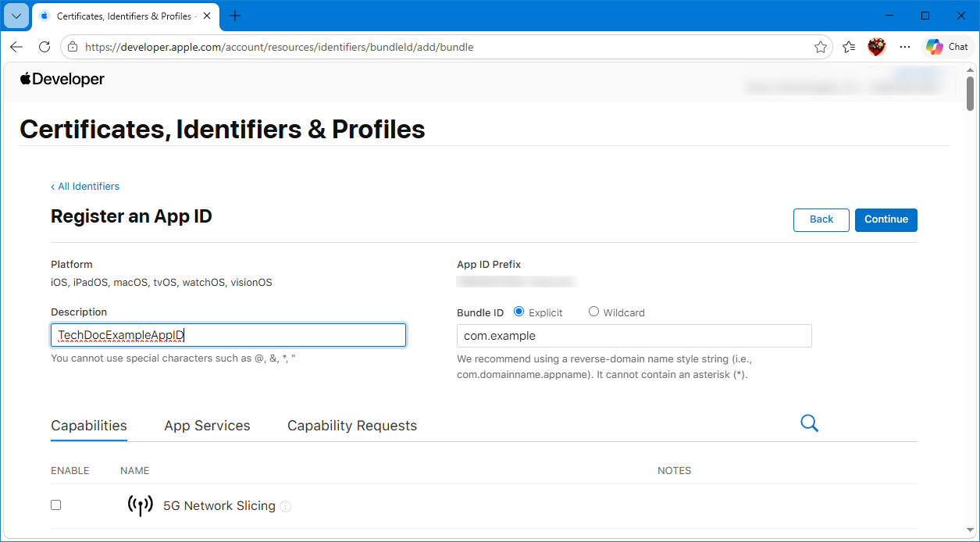This screenshot has height=542, width=980.
Task: Open the Favorites list icon
Action: pos(849,47)
